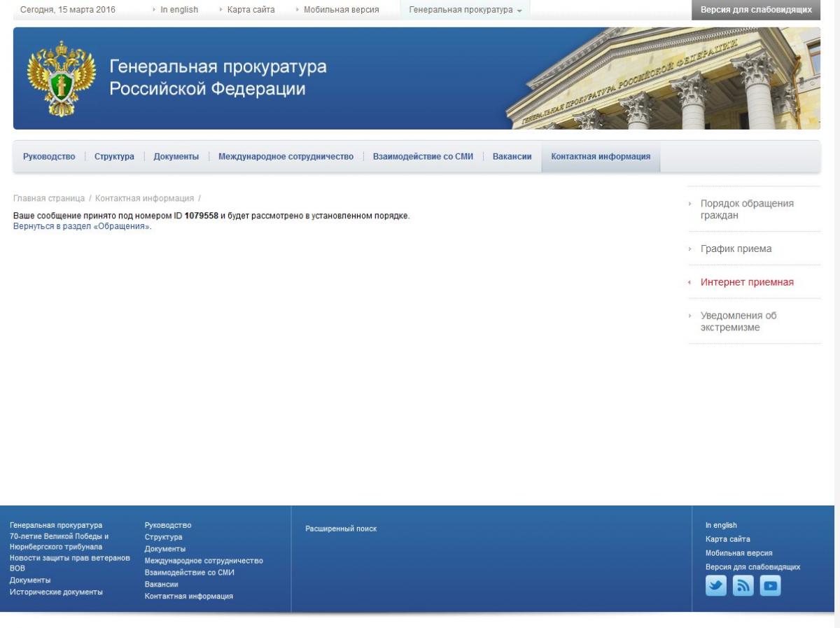The height and width of the screenshot is (628, 840).
Task: Select the Контактная информация tab
Action: pyautogui.click(x=601, y=157)
